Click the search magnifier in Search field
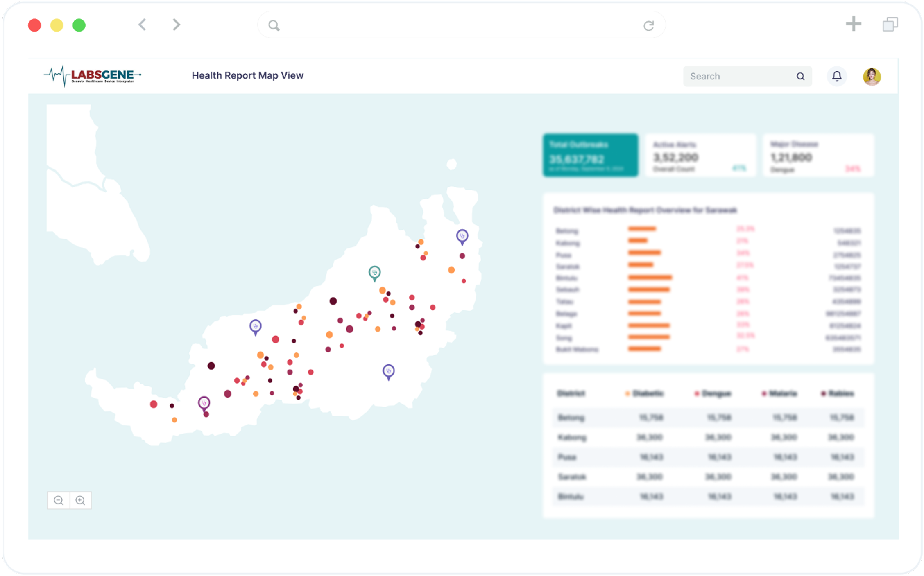The image size is (924, 576). click(x=800, y=76)
